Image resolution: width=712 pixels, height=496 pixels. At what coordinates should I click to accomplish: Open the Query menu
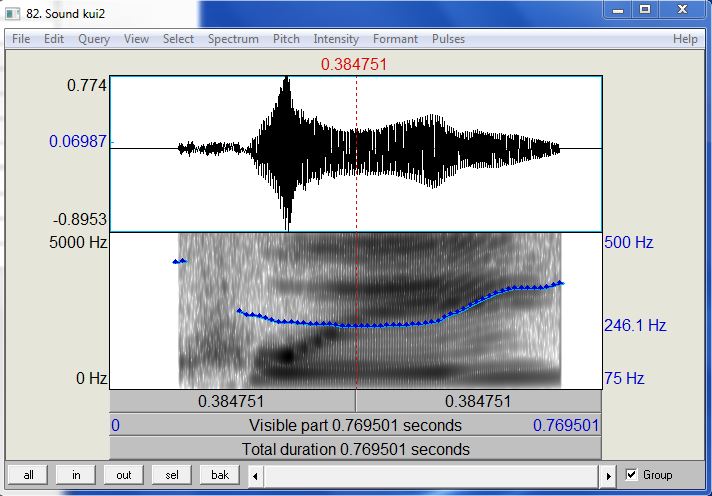pos(94,39)
